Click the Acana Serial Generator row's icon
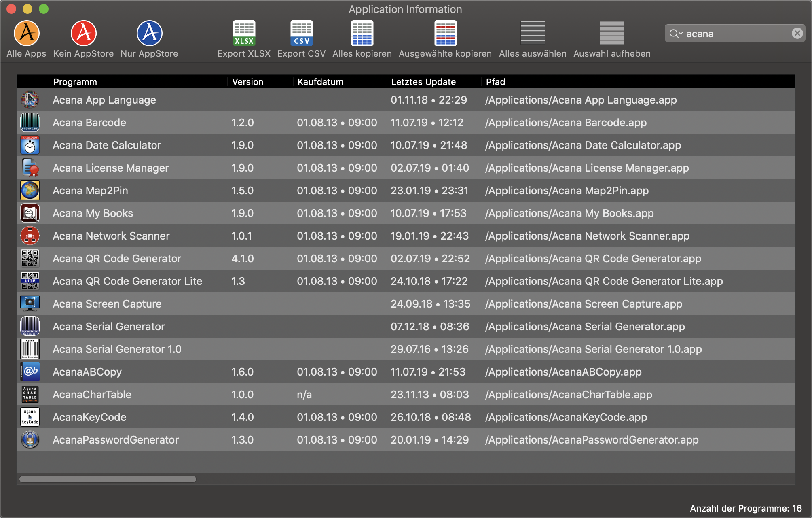 pyautogui.click(x=30, y=326)
